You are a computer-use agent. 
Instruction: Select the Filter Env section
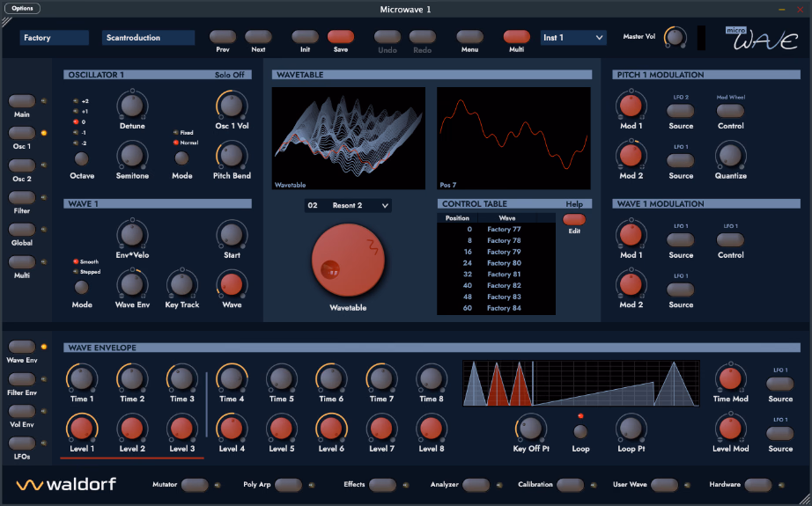pyautogui.click(x=22, y=379)
